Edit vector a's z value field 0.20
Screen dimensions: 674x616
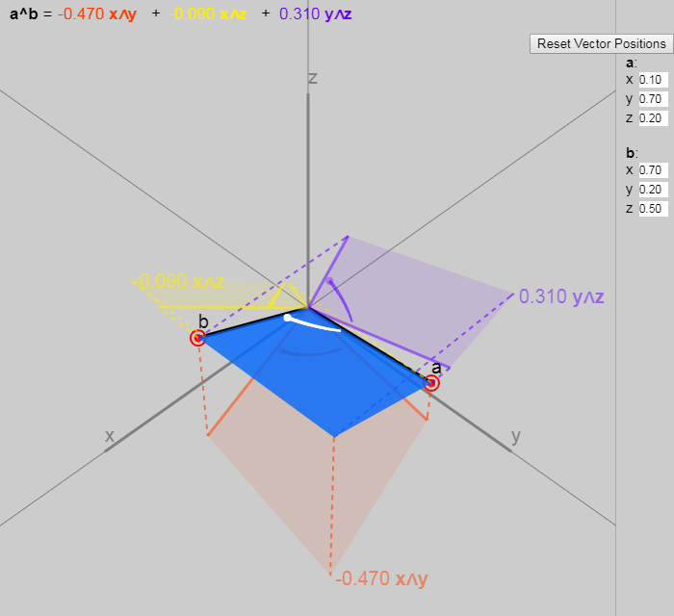coord(653,118)
